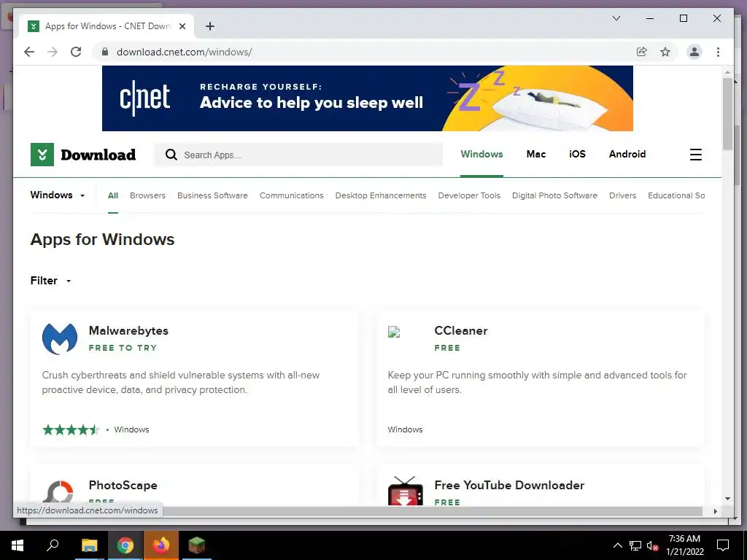Image resolution: width=747 pixels, height=560 pixels.
Task: Click the CCleaner broken image icon
Action: [394, 332]
